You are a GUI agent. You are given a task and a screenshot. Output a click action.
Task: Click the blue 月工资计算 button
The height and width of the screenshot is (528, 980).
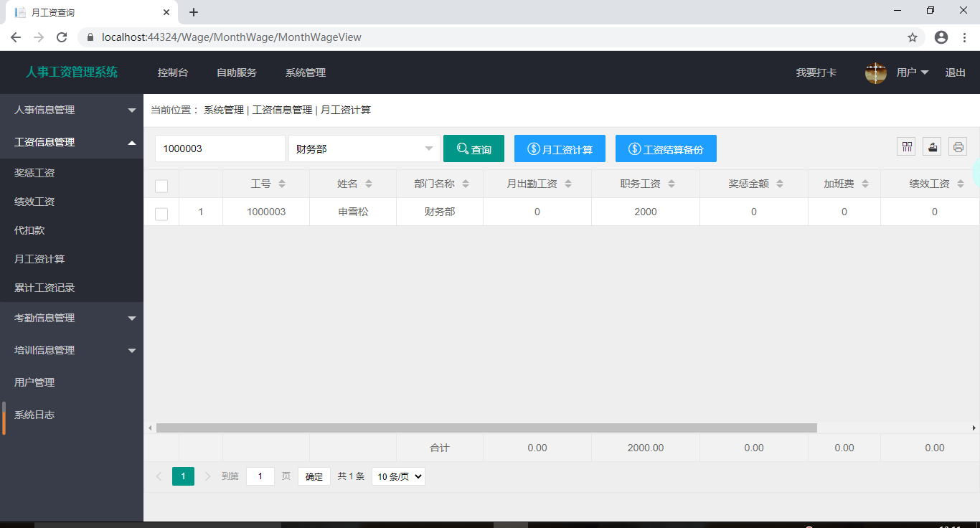[560, 148]
